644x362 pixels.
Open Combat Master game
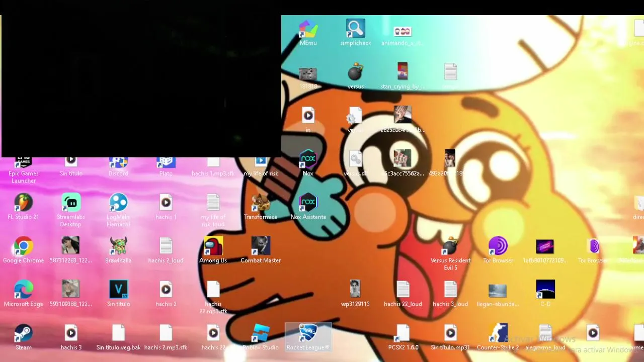tap(261, 250)
